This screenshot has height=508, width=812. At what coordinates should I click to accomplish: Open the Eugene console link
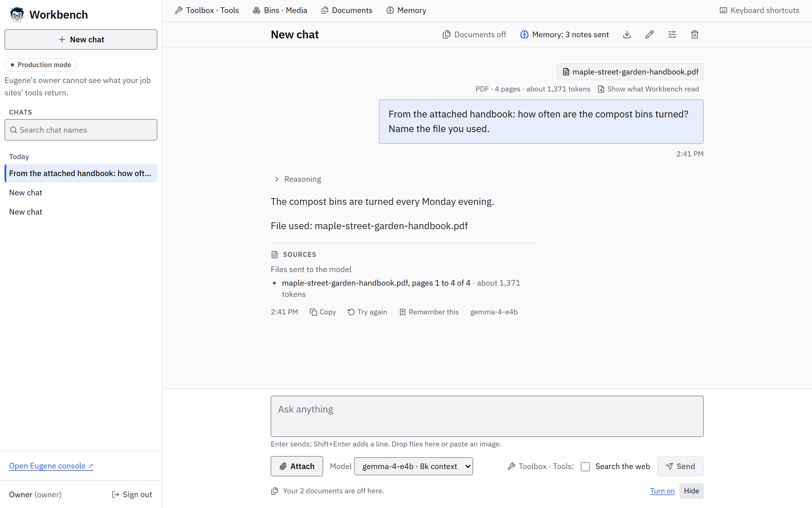[x=51, y=466]
